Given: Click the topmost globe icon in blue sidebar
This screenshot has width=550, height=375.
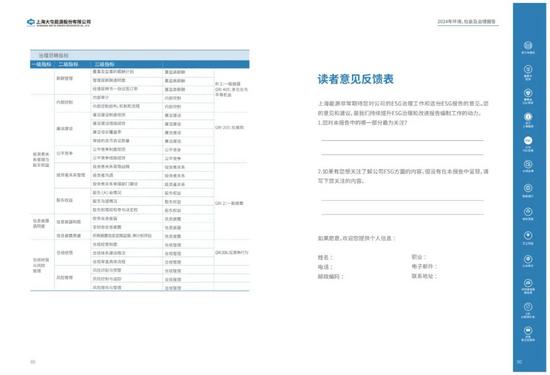Looking at the screenshot, I should pyautogui.click(x=528, y=45).
